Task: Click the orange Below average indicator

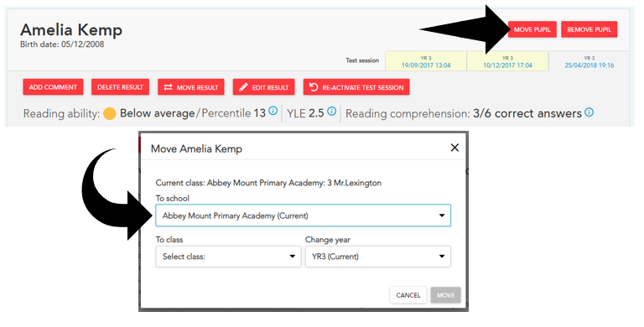Action: 110,113
